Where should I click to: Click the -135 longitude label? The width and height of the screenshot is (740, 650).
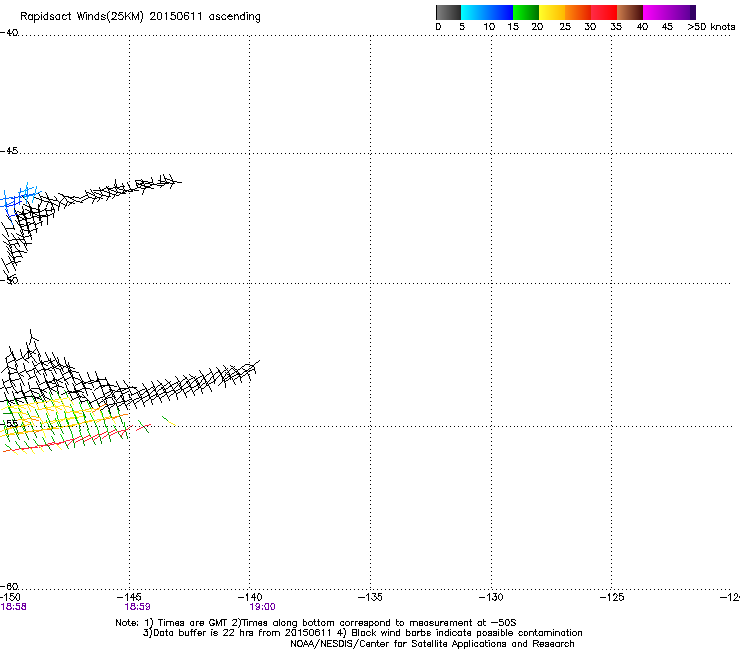tap(370, 597)
